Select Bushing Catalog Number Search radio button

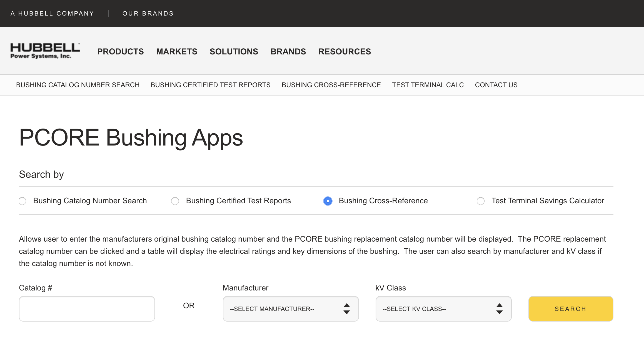pos(23,201)
